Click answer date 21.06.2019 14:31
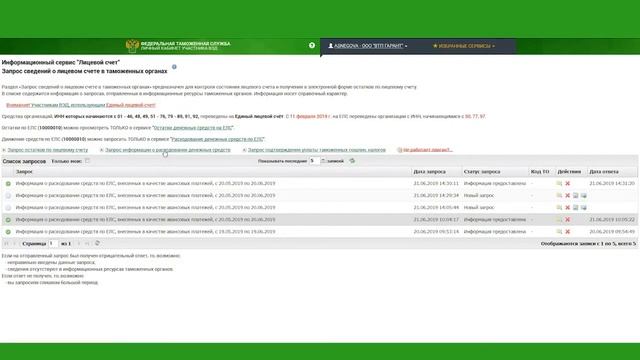640x360 pixels. 612,184
